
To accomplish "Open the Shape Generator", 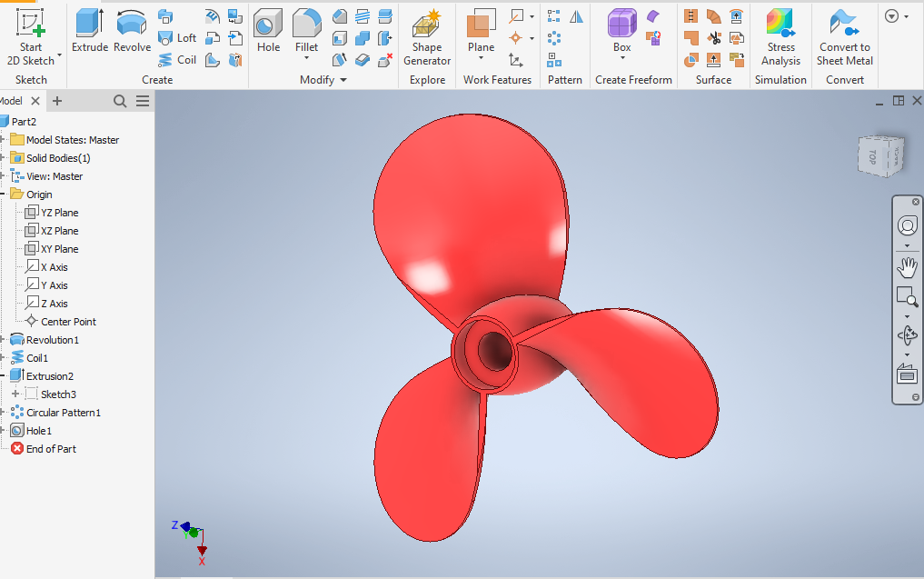I will (427, 39).
